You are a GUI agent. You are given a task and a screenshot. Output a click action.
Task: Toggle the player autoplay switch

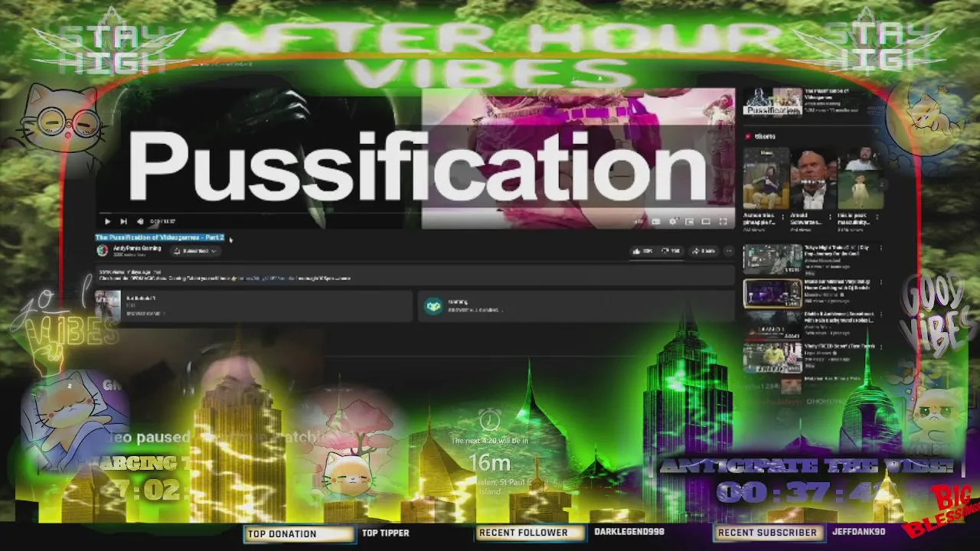coord(639,222)
